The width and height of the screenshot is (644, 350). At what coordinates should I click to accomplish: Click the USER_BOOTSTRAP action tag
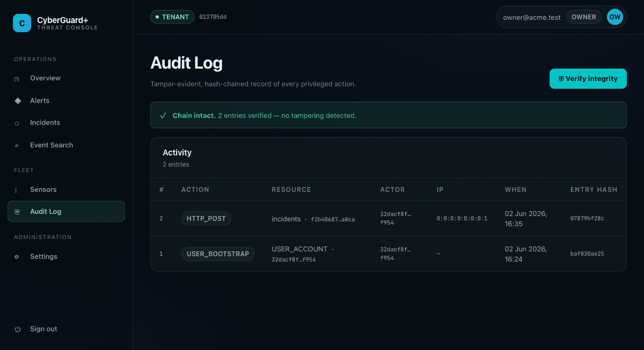pyautogui.click(x=218, y=254)
